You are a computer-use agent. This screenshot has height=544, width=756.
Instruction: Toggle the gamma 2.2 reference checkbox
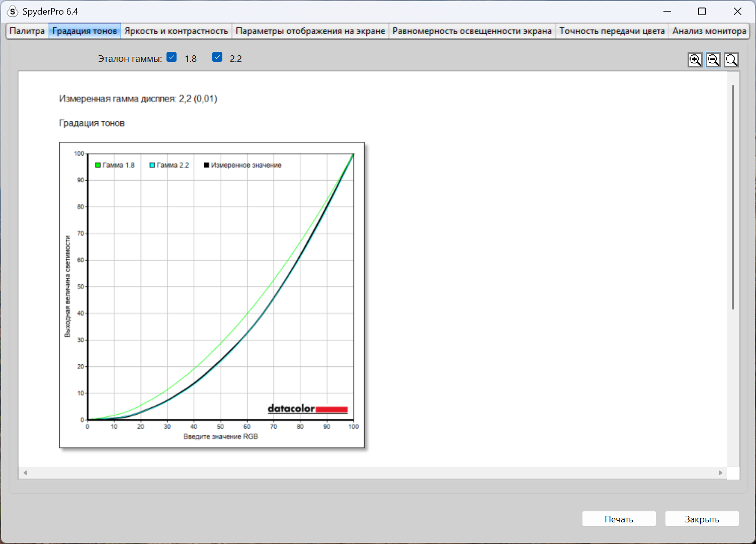(217, 57)
